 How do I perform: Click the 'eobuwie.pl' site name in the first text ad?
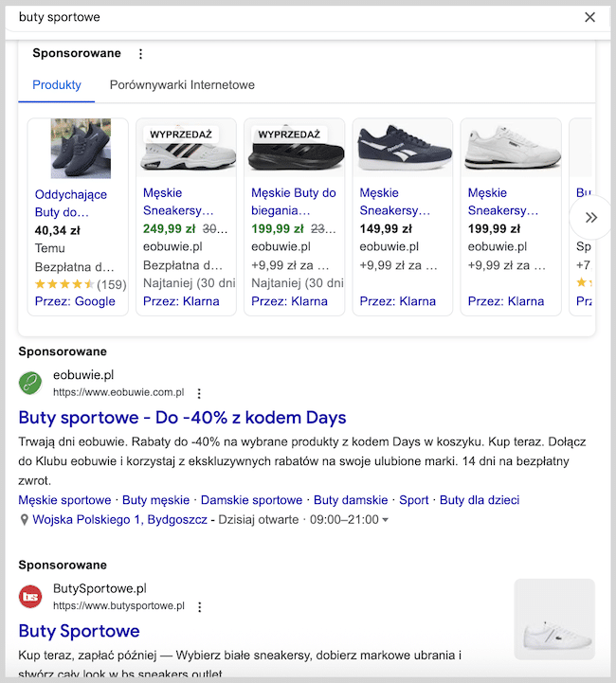click(x=83, y=375)
